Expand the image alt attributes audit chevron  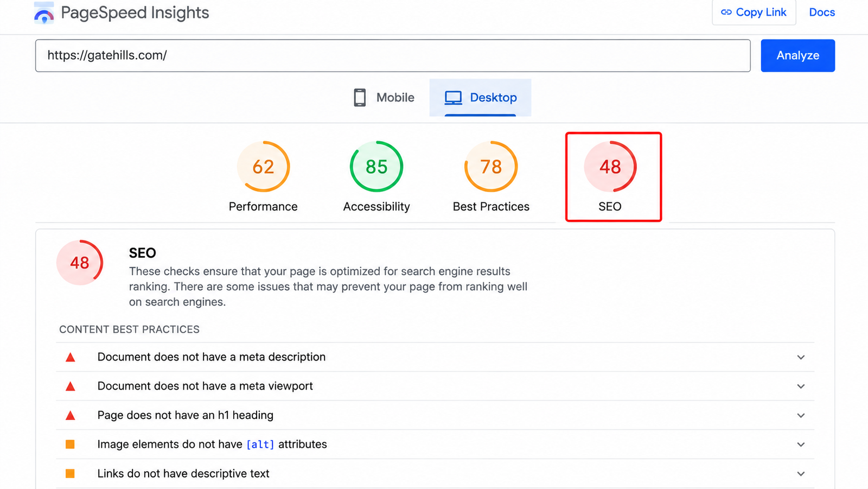tap(801, 444)
